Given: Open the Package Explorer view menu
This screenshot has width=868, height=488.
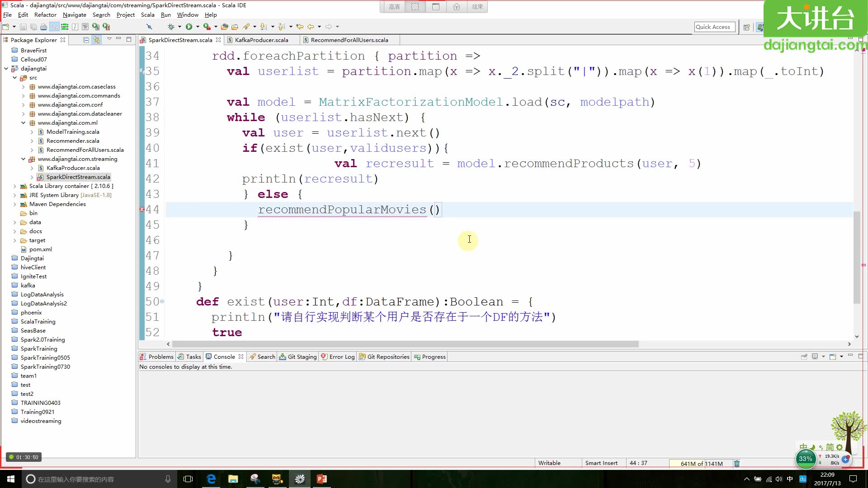Looking at the screenshot, I should coord(109,39).
